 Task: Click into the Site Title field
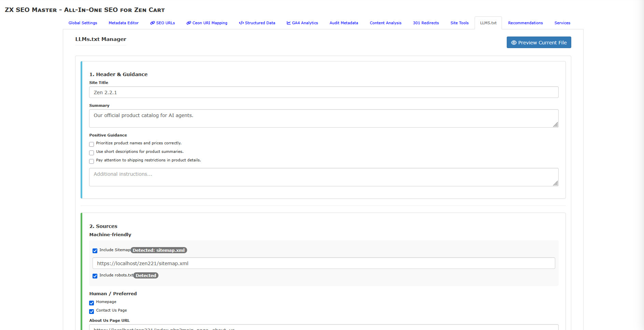pyautogui.click(x=324, y=92)
